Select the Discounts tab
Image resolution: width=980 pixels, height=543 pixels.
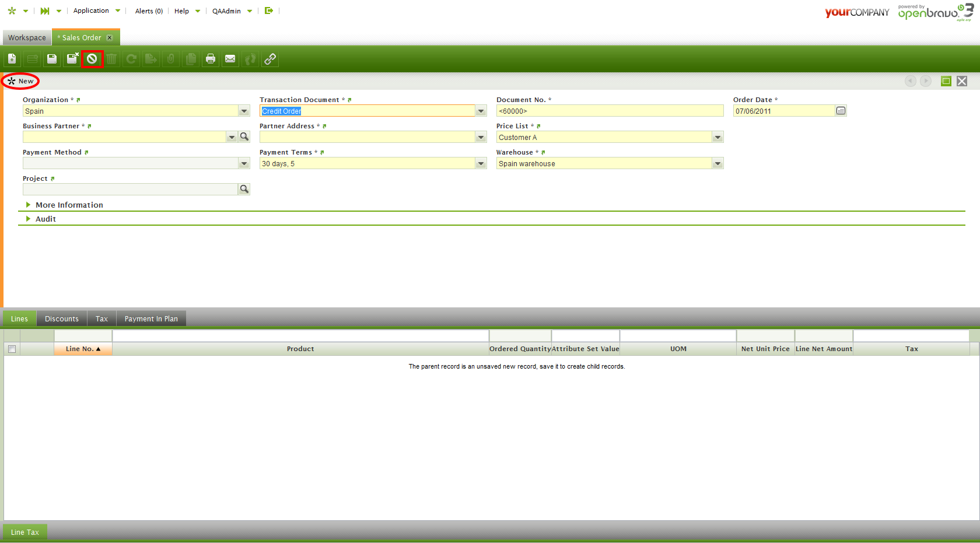62,318
